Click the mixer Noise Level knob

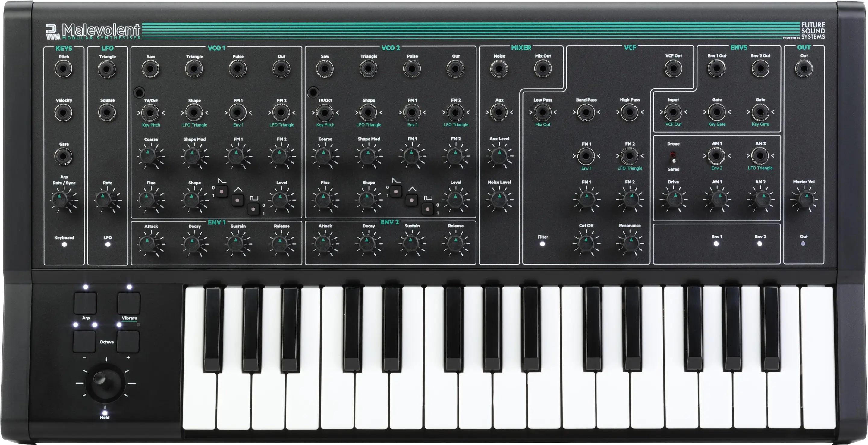coord(499,199)
